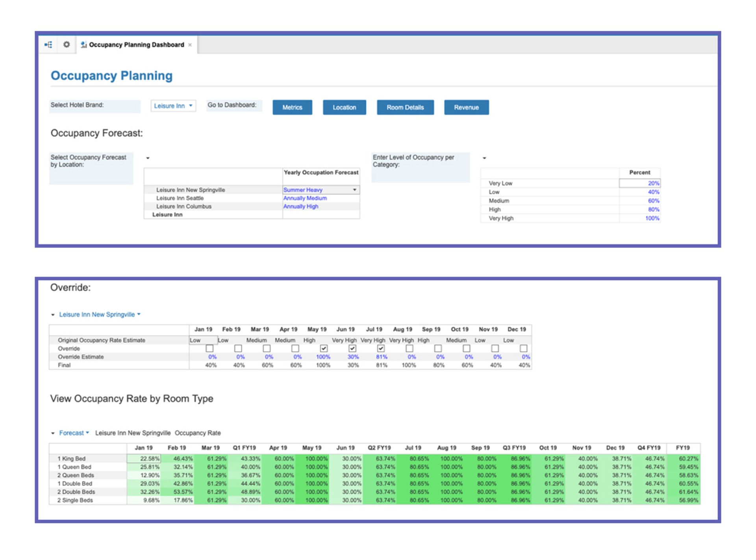Select the 2 Double Beds row header
Screen dimensions: 756x560
(x=88, y=492)
